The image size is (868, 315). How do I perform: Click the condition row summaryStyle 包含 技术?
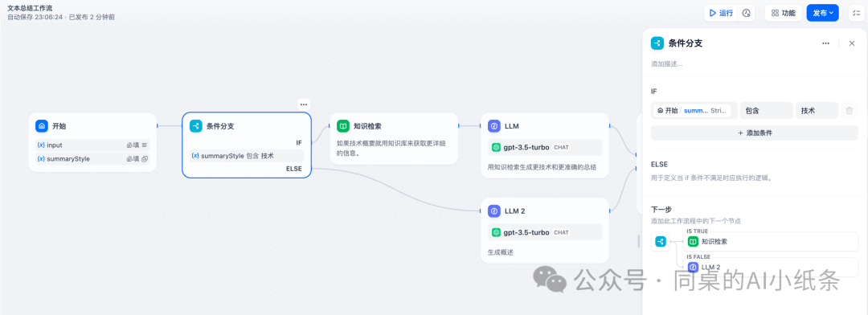coord(247,156)
